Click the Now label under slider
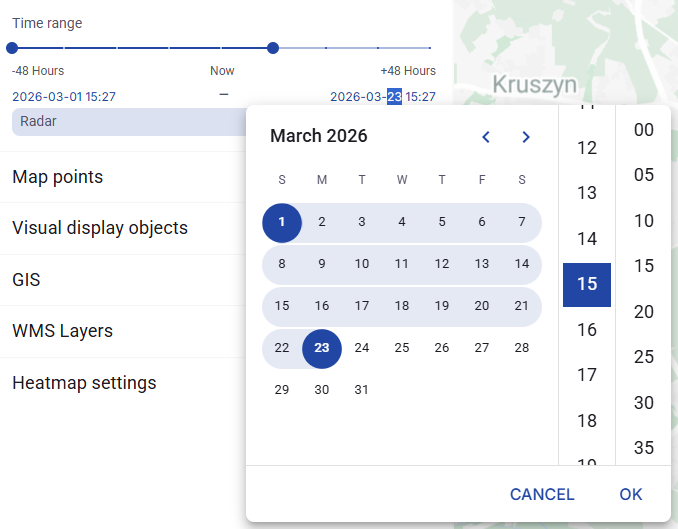The image size is (678, 529). tap(222, 71)
